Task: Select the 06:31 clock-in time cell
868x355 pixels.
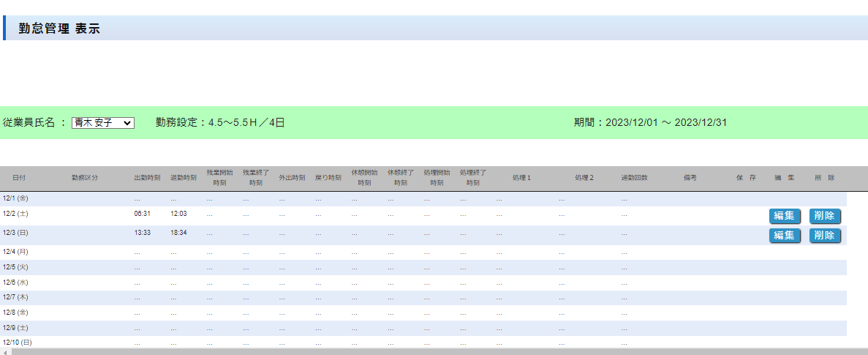Action: pyautogui.click(x=142, y=214)
